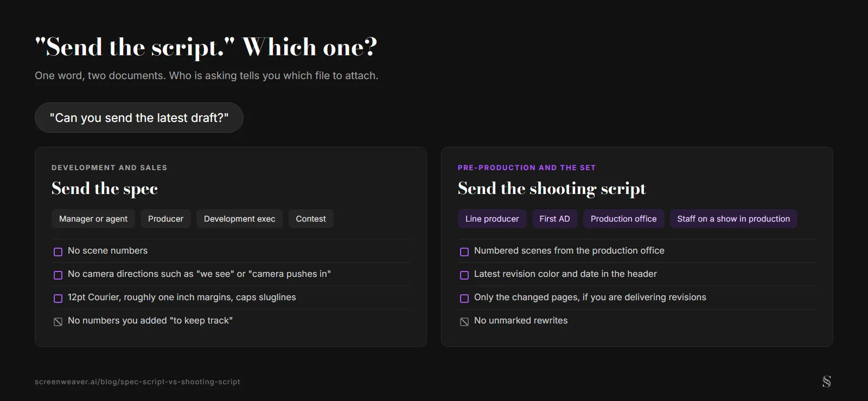Select the Contest chip

coord(311,219)
